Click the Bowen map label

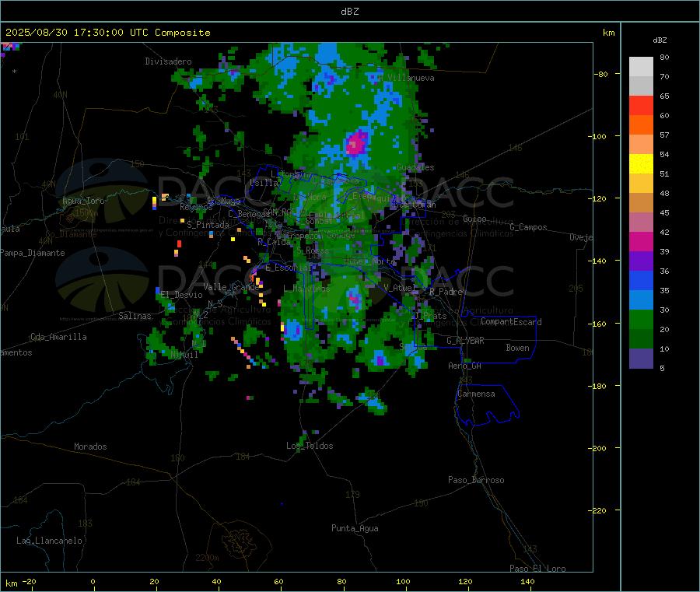(517, 348)
